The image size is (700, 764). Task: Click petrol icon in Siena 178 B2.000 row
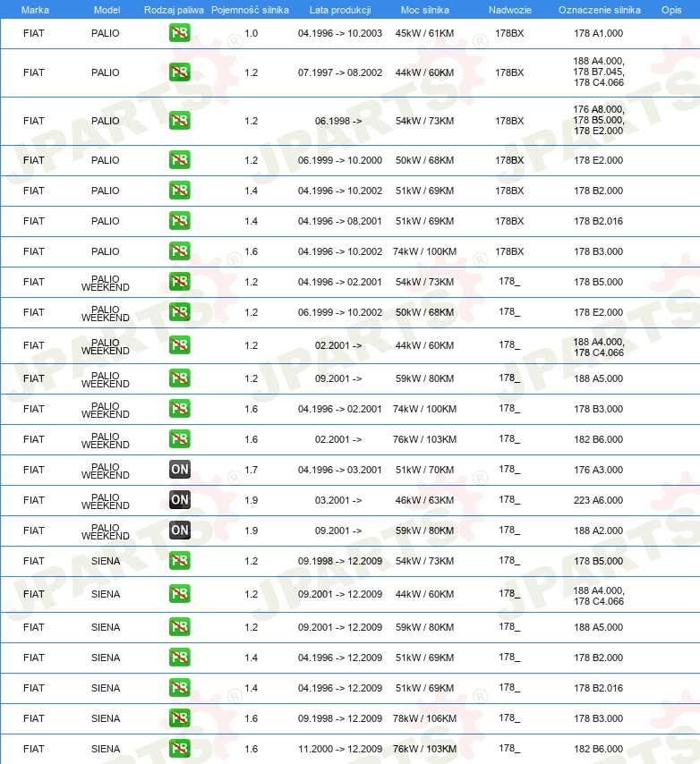coord(179,658)
